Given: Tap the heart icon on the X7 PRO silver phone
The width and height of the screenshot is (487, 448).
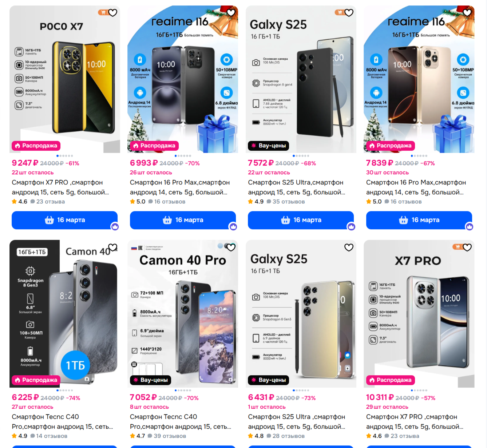Looking at the screenshot, I should pyautogui.click(x=467, y=247).
